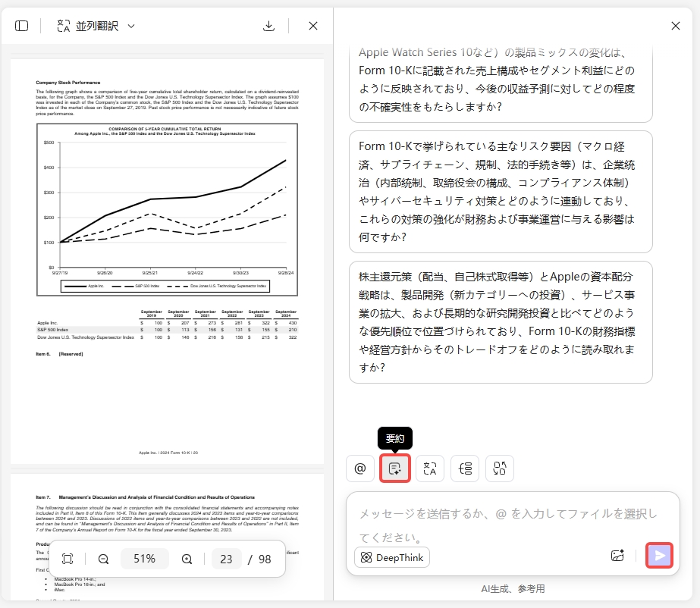Open the summarize (要約) tool

coord(394,468)
